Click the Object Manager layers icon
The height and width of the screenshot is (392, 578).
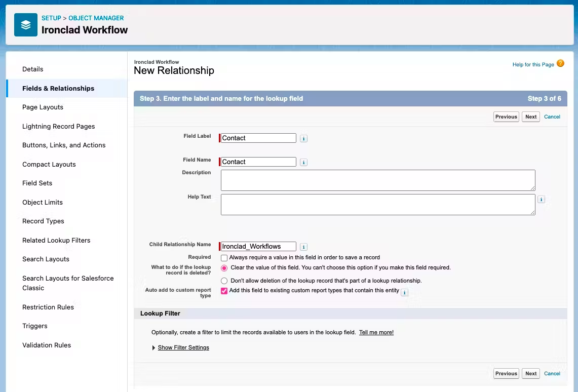coord(26,25)
